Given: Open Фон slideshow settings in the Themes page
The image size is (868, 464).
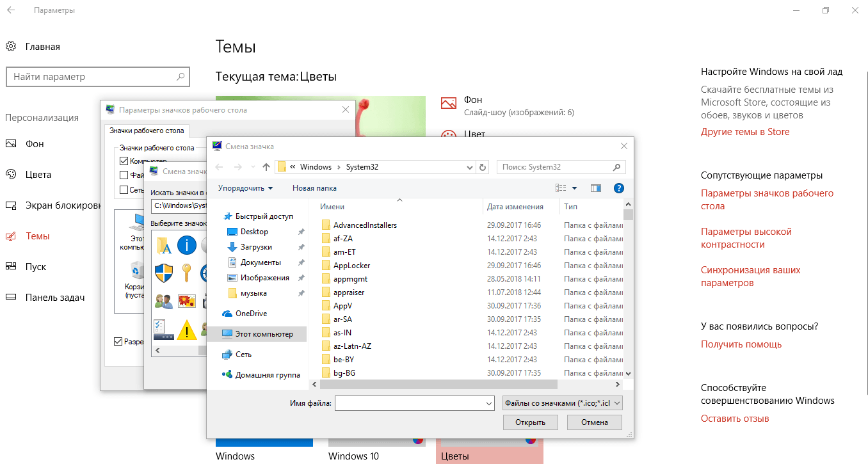Looking at the screenshot, I should (508, 106).
